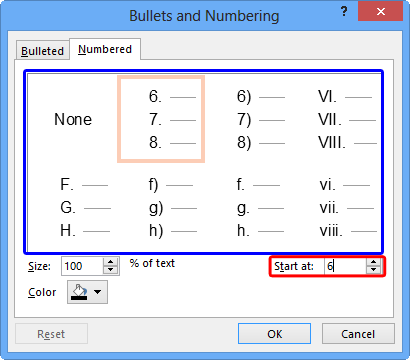The height and width of the screenshot is (360, 410).
Task: Select the Numbered tab
Action: coord(105,49)
